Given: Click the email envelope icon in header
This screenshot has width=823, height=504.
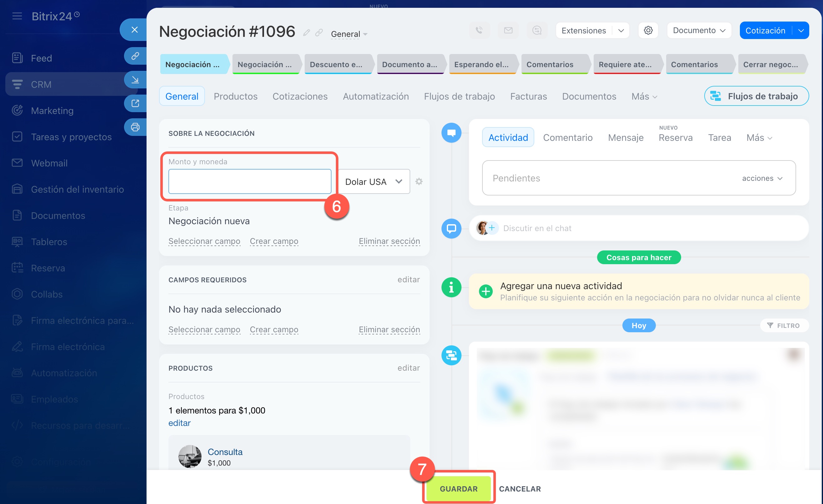Looking at the screenshot, I should click(x=508, y=30).
